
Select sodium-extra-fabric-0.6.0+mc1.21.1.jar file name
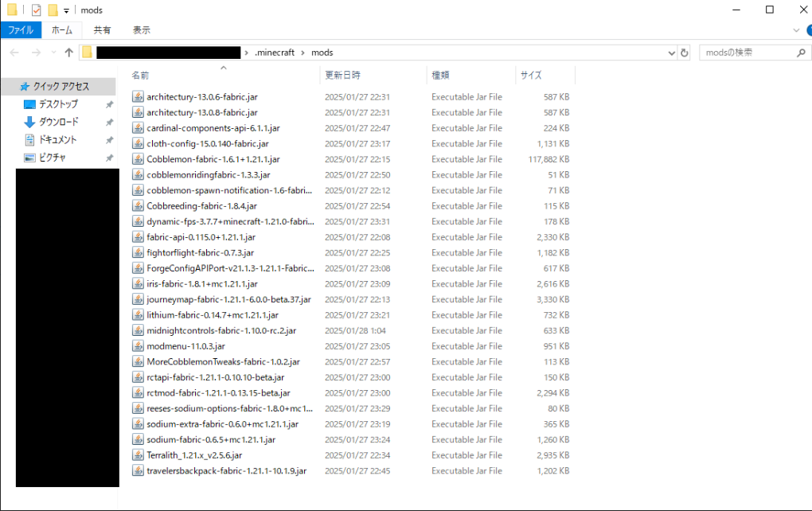pyautogui.click(x=223, y=424)
